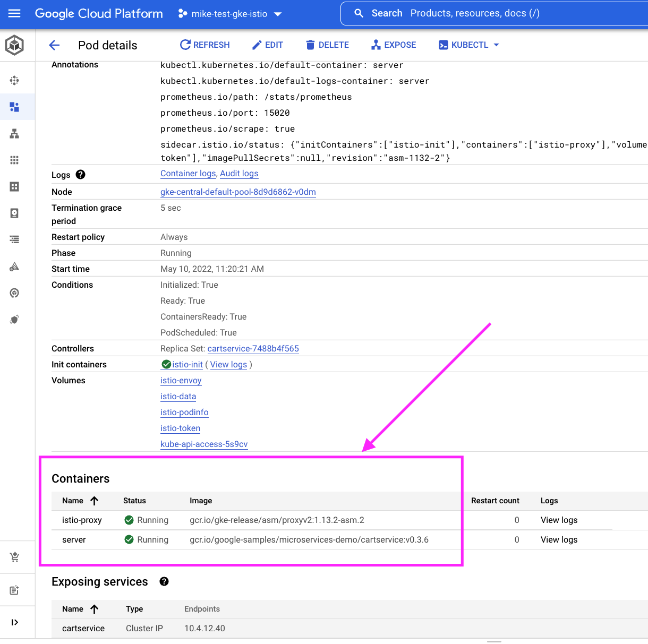Click the Cluster IP type cell
Viewport: 648px width, 644px height.
coord(144,629)
